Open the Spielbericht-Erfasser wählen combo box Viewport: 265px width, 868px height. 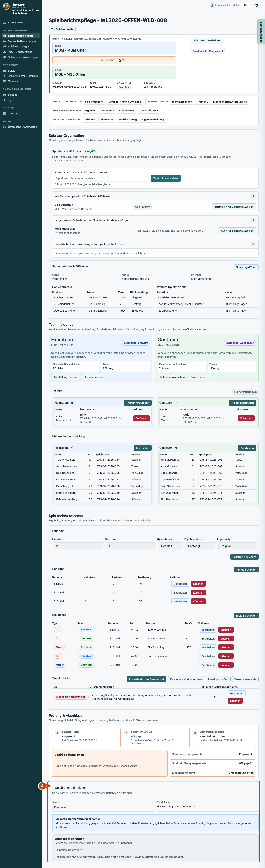pos(102,178)
